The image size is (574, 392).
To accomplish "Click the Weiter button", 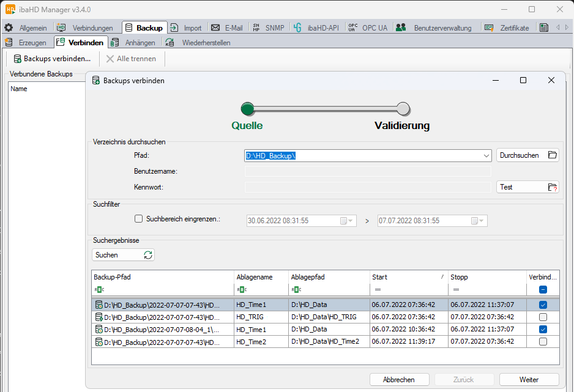I will coord(529,379).
